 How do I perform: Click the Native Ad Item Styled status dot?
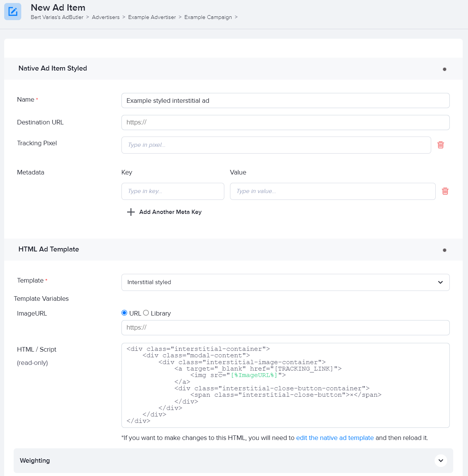point(444,69)
